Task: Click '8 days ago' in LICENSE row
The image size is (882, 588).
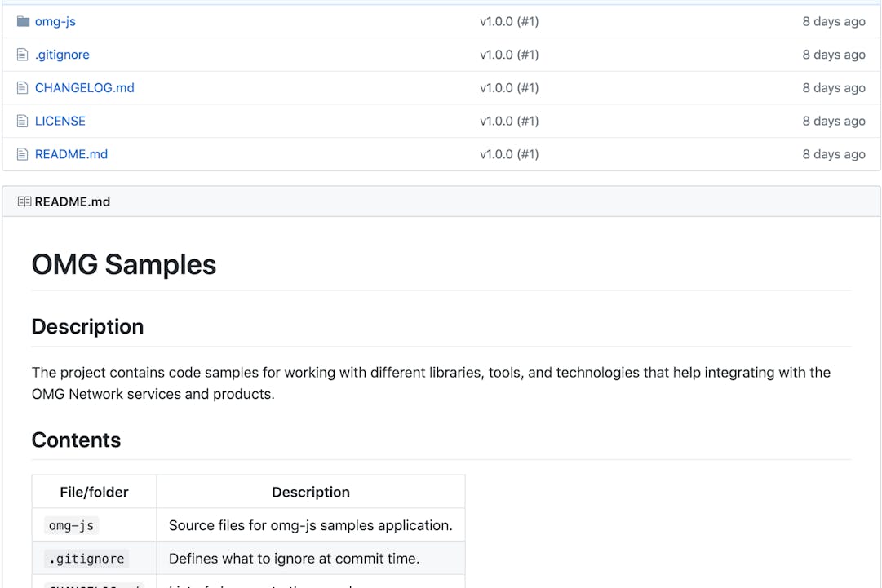Action: (x=834, y=121)
